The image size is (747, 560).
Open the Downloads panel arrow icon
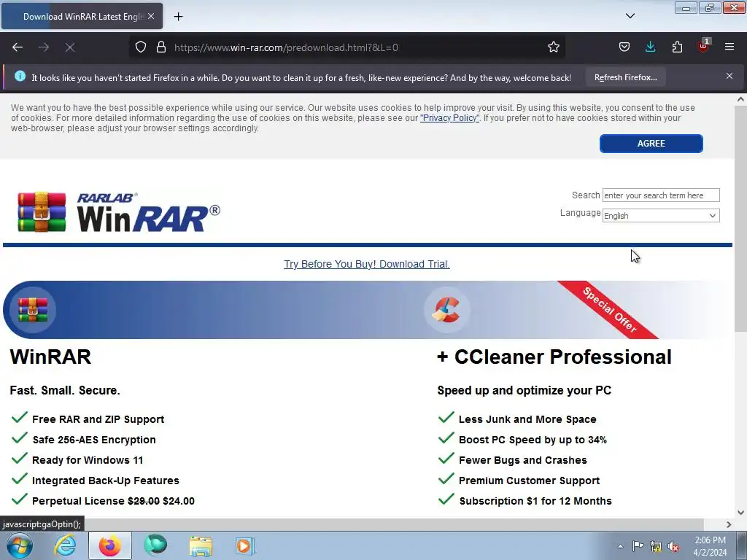650,47
